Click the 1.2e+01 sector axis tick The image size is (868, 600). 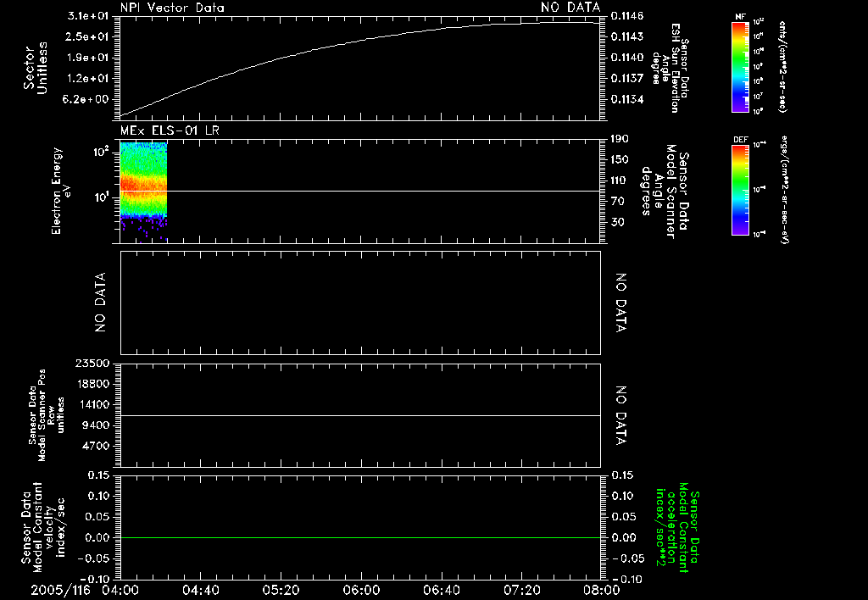click(x=87, y=79)
